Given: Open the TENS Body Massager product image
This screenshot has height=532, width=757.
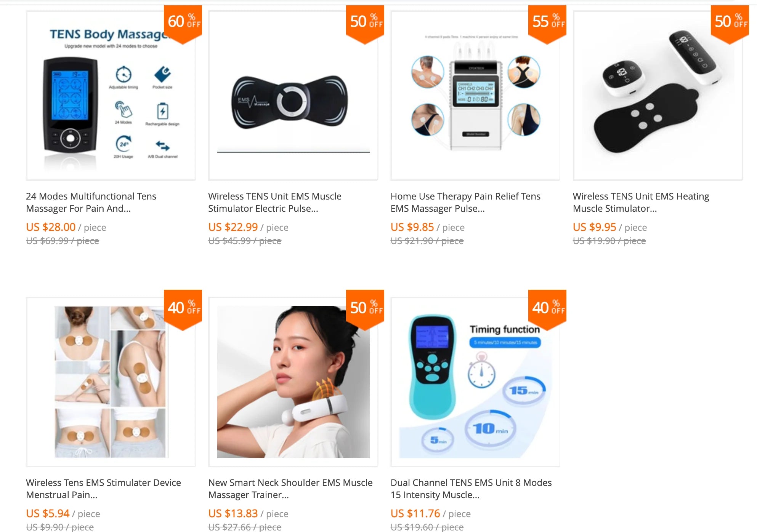Looking at the screenshot, I should 111,96.
